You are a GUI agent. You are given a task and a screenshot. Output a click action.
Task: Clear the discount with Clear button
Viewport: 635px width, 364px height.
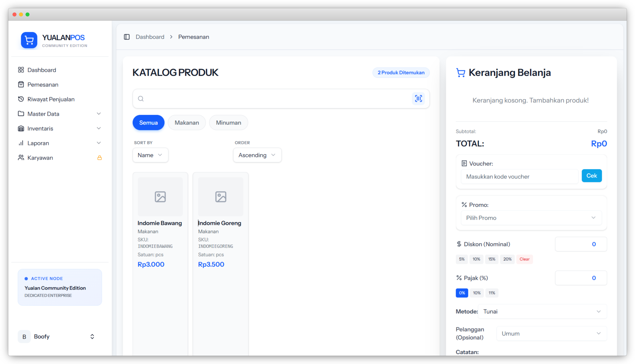pos(524,259)
